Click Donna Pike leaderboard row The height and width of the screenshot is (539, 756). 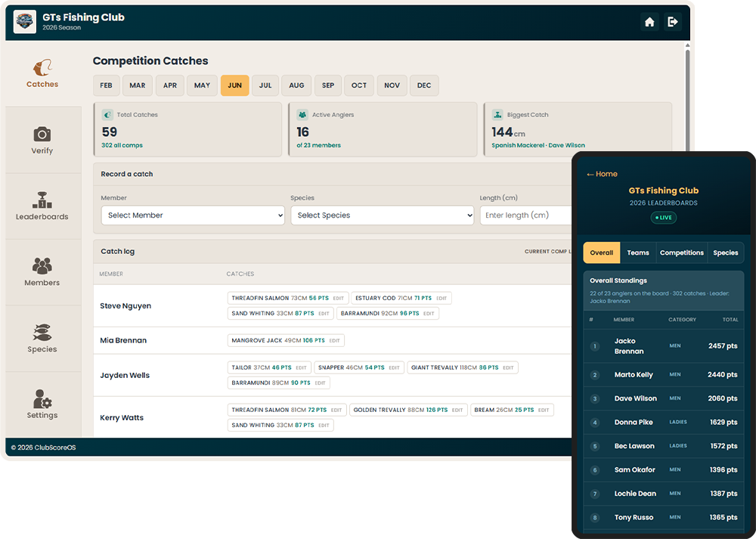point(664,423)
